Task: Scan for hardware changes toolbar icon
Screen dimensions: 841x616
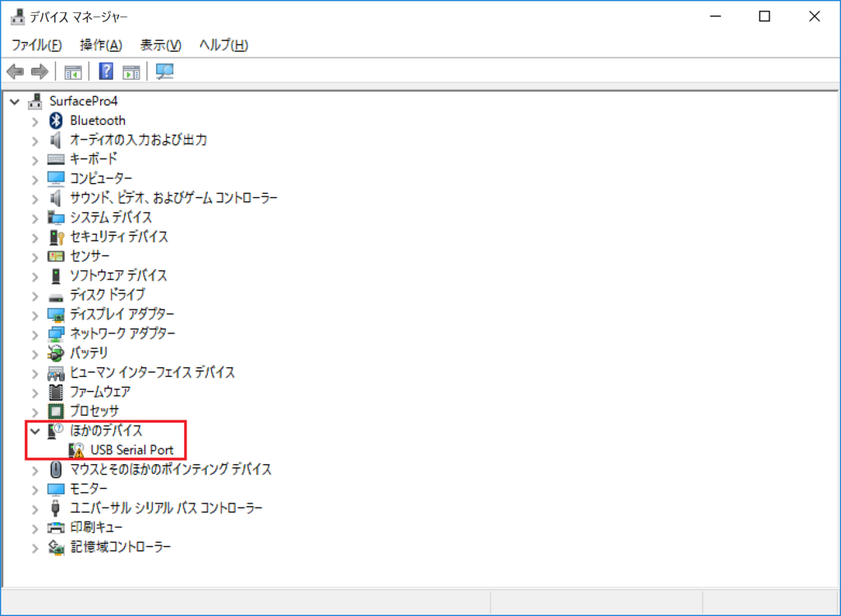Action: 164,71
